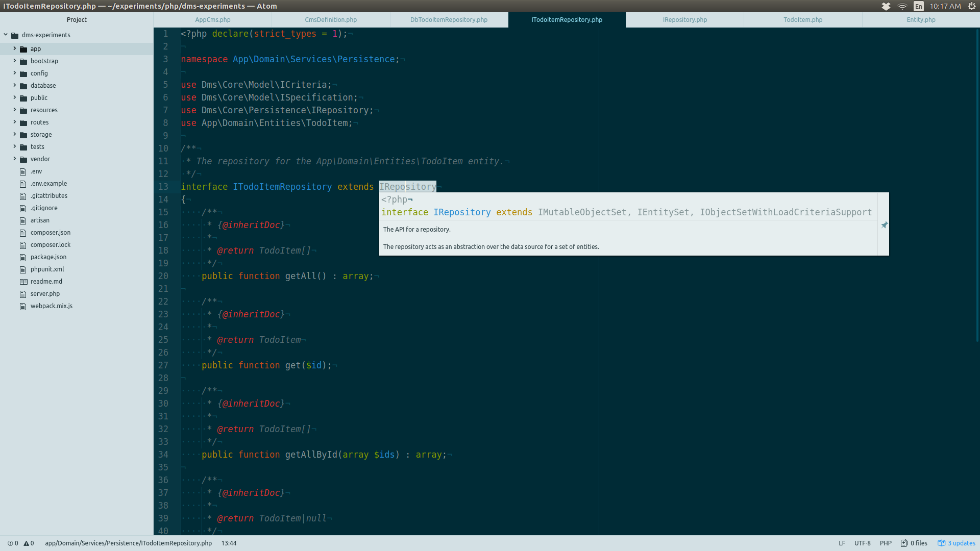Switch keyboard layout via the En indicator

(x=918, y=6)
